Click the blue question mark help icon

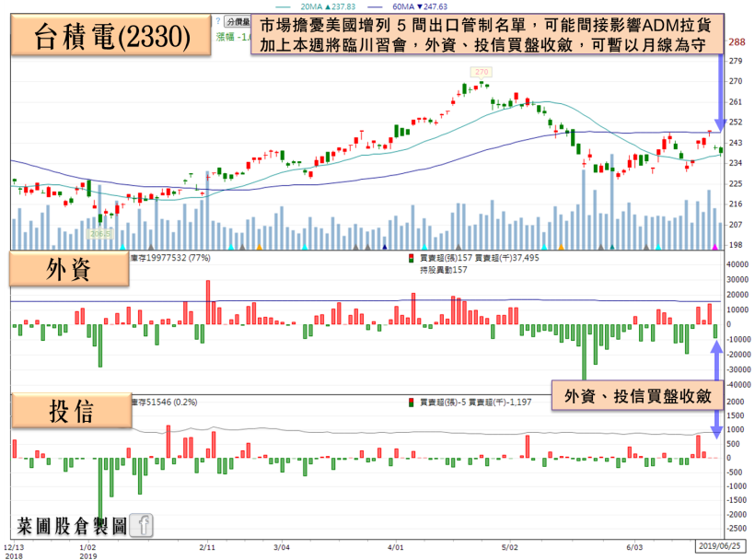218,21
